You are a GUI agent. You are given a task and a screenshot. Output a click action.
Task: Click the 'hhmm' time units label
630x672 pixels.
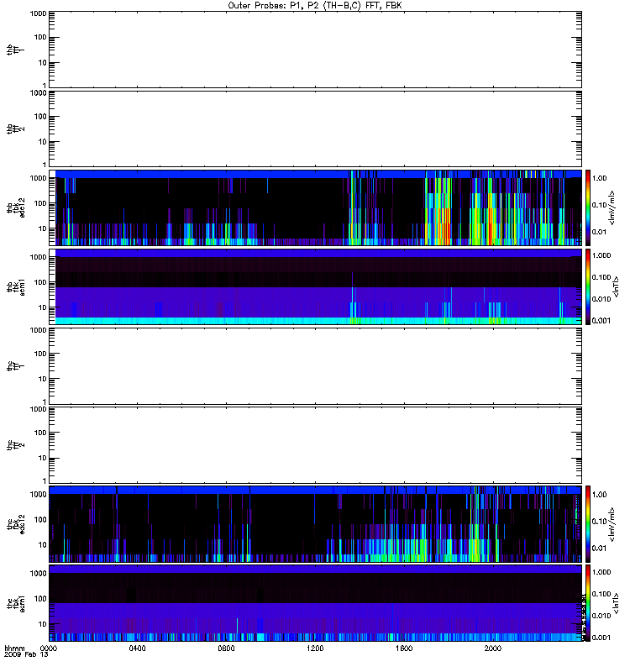coord(14,648)
